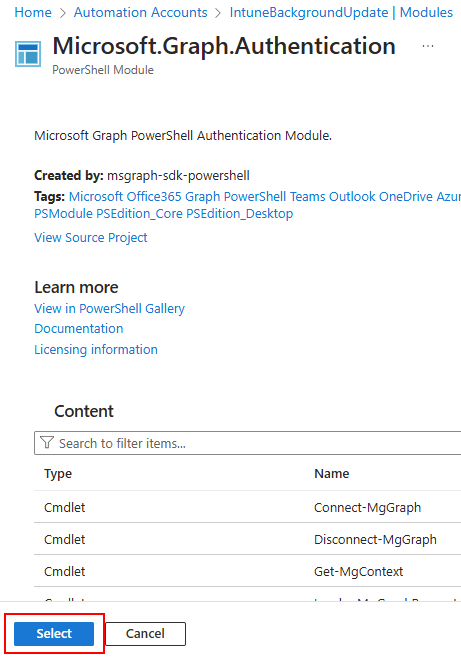Click the Cancel button
This screenshot has width=461, height=661.
click(145, 634)
